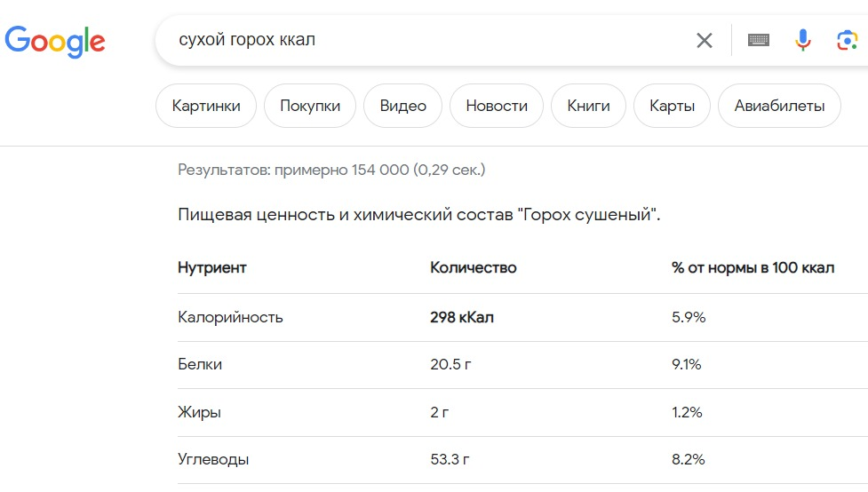Switch to the Картинки tab
Screen dimensions: 868x492
coord(206,107)
